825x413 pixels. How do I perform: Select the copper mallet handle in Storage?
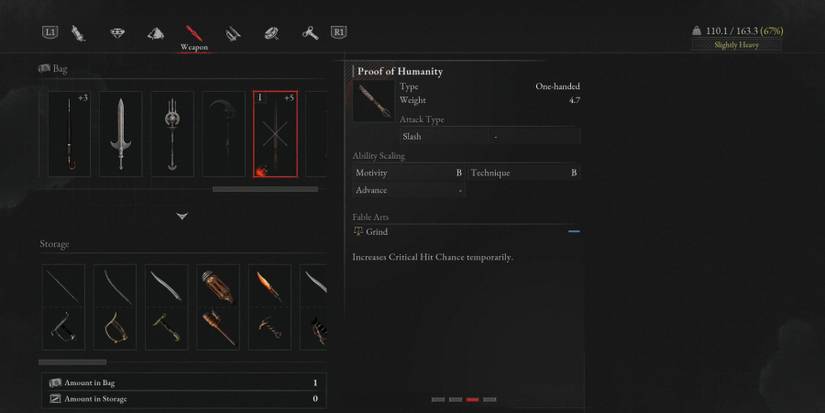click(218, 328)
